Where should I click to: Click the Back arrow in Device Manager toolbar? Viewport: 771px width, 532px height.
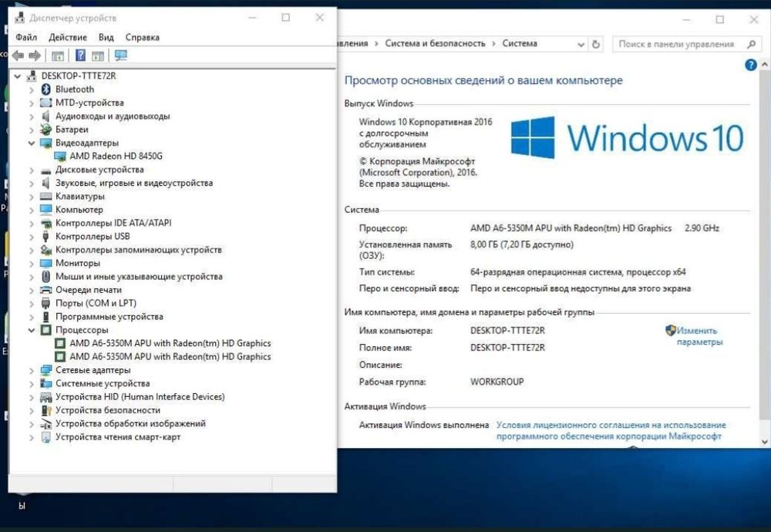(x=19, y=56)
